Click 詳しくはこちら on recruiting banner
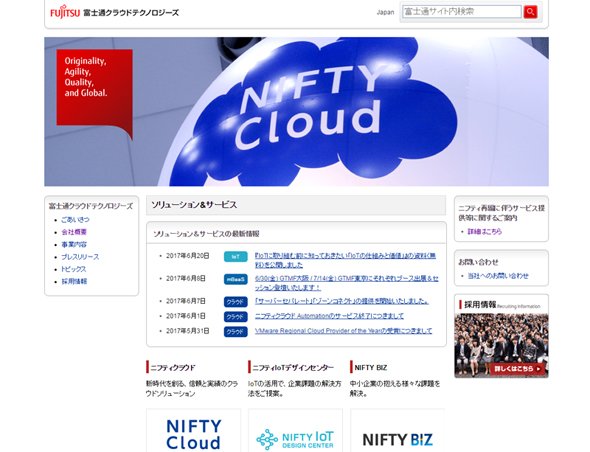The height and width of the screenshot is (452, 590). (517, 368)
